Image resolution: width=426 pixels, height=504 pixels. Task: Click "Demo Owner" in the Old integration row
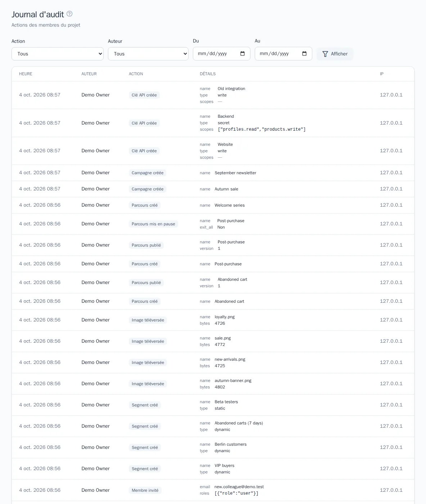click(x=95, y=95)
